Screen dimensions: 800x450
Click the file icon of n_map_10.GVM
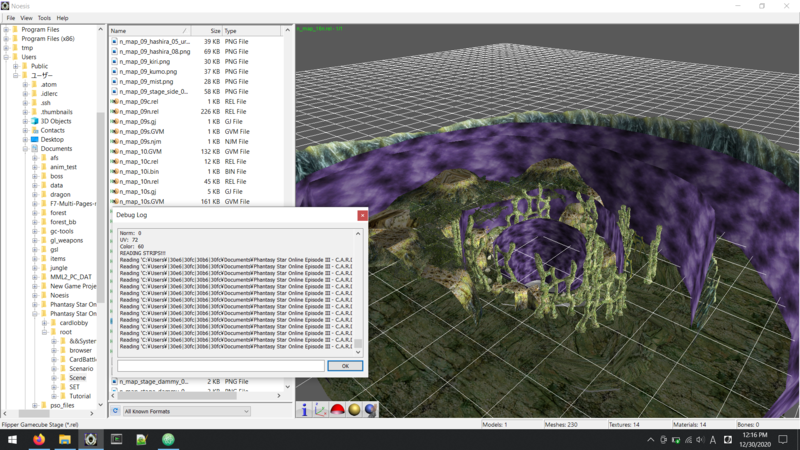[x=115, y=152]
